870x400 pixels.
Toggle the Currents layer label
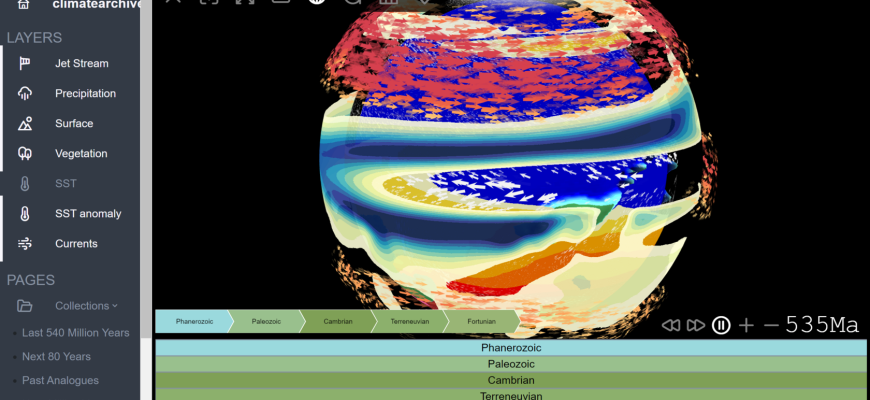point(76,244)
